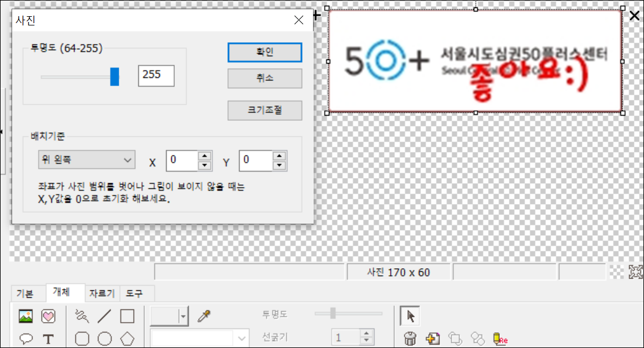Click the 크기조절 resize button
The height and width of the screenshot is (348, 644).
click(265, 110)
